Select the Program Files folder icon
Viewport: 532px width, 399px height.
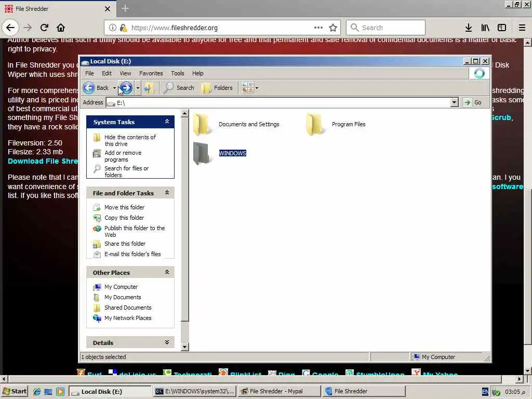point(315,125)
